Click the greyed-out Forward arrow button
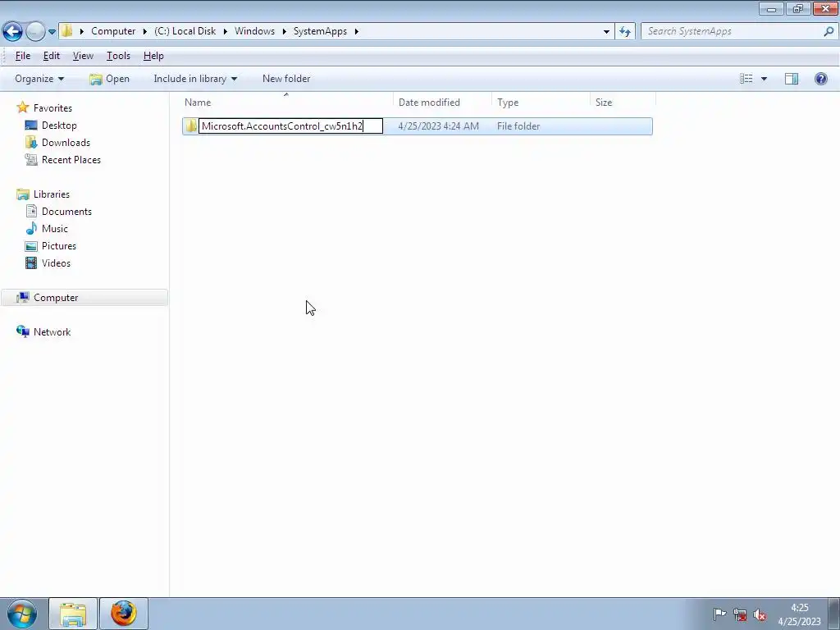The height and width of the screenshot is (630, 840). coord(35,31)
